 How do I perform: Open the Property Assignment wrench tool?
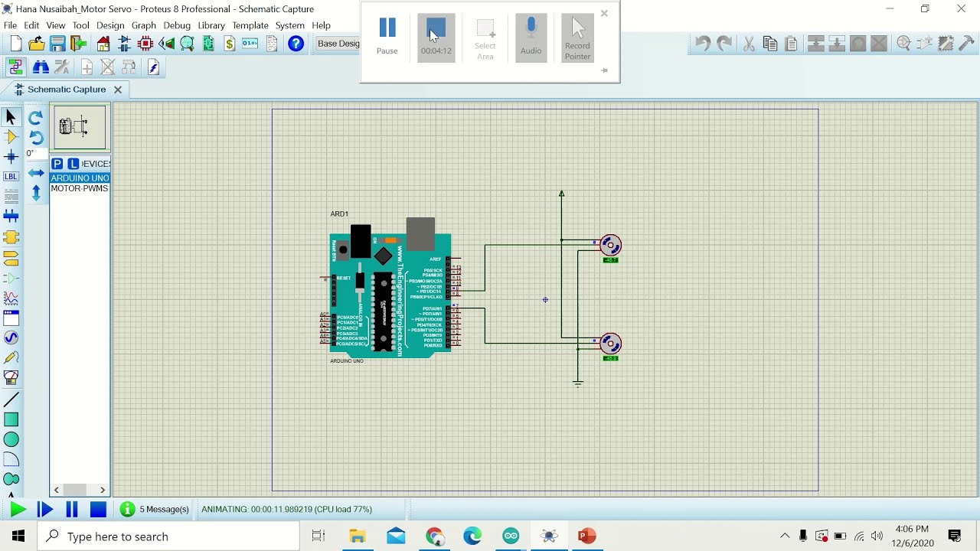pyautogui.click(x=62, y=67)
